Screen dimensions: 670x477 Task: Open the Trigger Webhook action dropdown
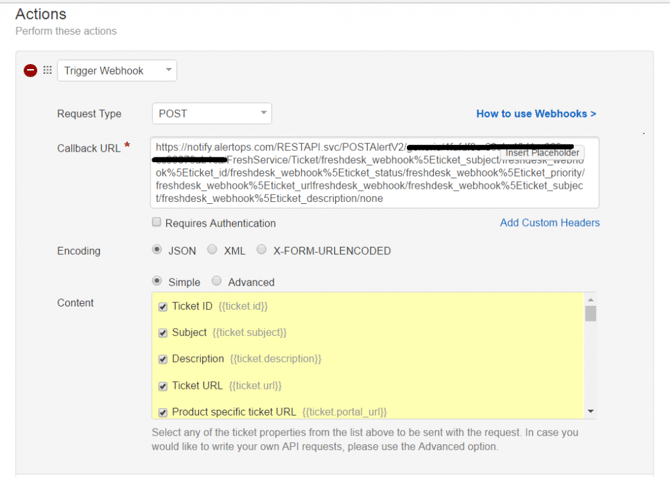click(117, 71)
